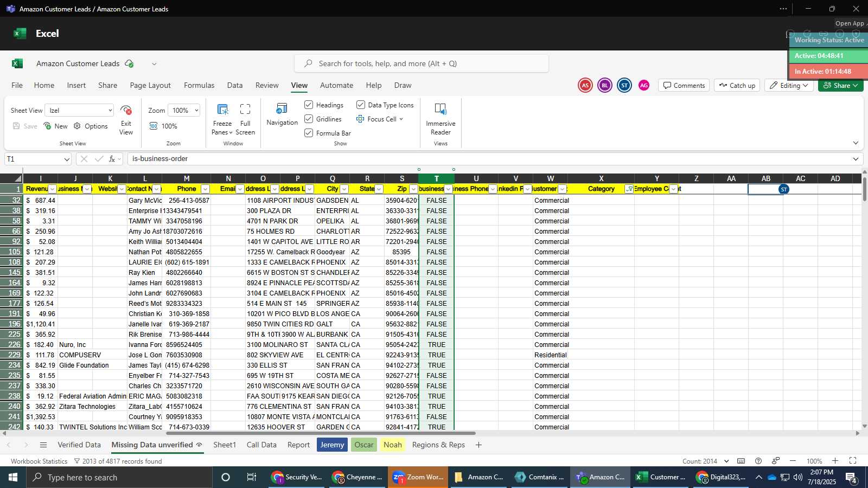Open the File menu
Screen dimensions: 868x488
(x=17, y=85)
